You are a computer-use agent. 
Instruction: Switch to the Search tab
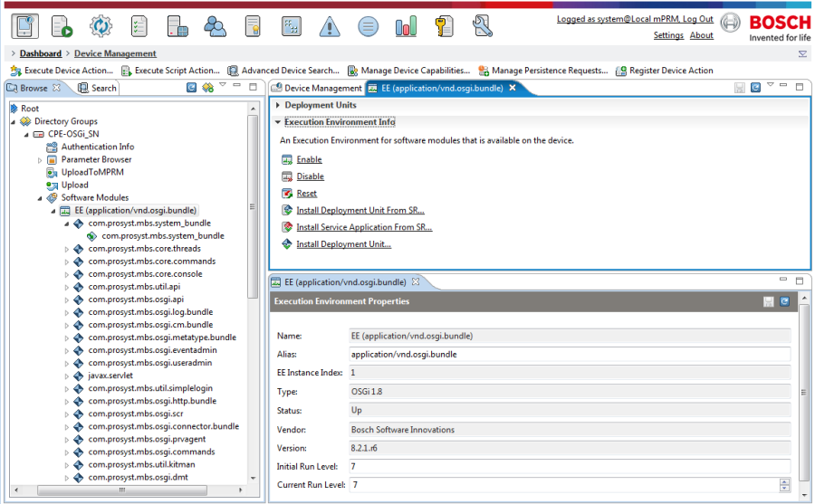point(97,89)
